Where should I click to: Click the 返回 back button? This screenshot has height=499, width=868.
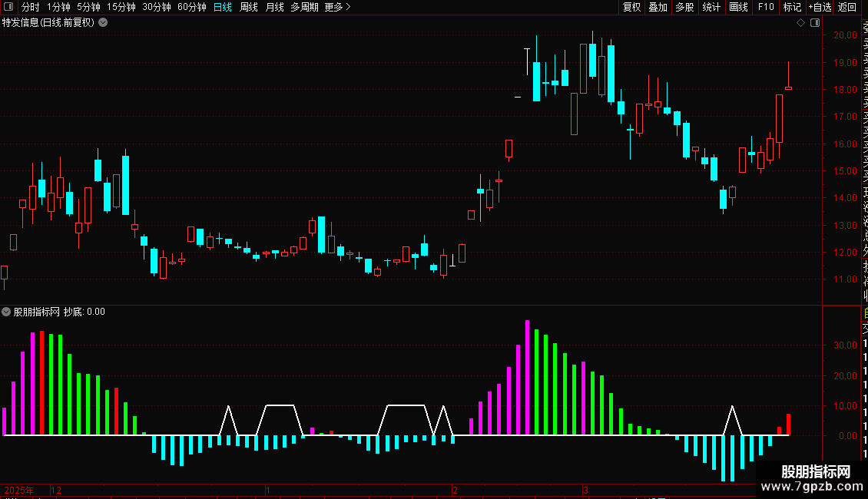[x=847, y=7]
